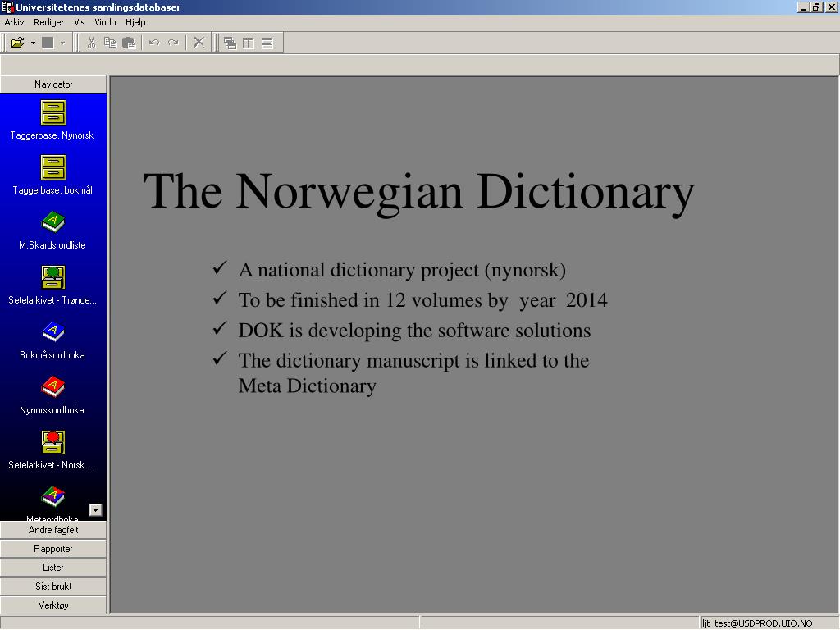Viewport: 840px width, 630px height.
Task: Open Setelarkivet - Trønde... archive icon
Action: pos(53,277)
